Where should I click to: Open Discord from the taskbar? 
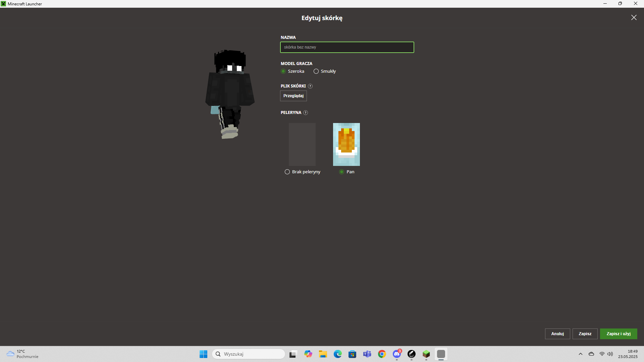pos(397,354)
